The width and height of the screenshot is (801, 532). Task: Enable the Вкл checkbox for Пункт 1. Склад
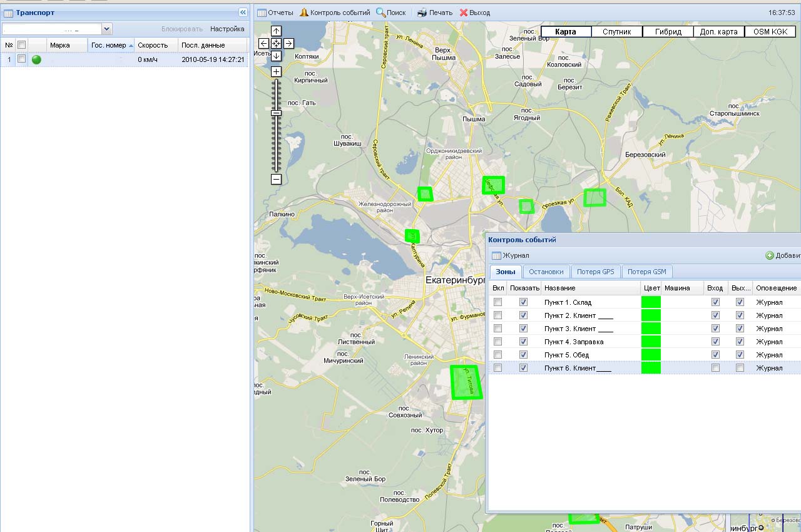pyautogui.click(x=497, y=302)
